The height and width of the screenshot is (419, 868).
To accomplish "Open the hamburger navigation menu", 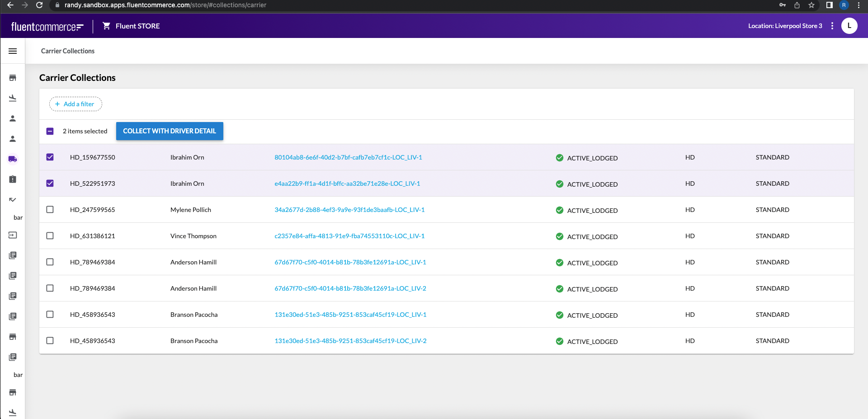I will (13, 51).
